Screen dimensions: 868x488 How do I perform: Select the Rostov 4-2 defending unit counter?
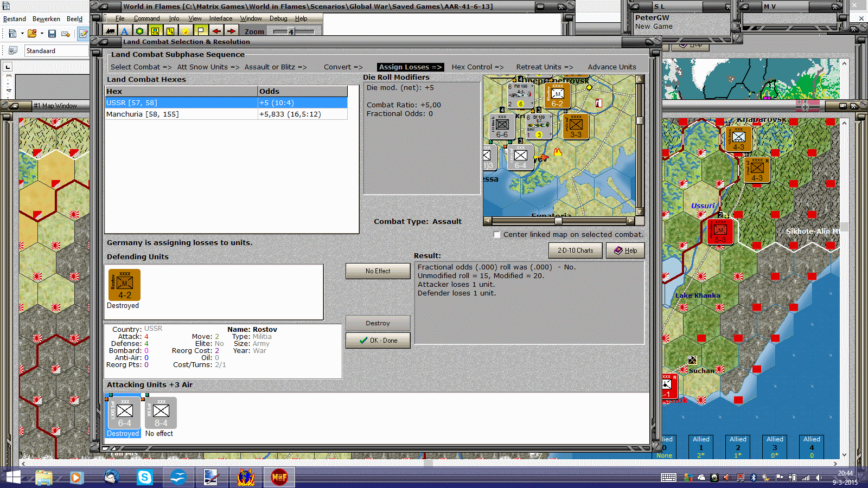pyautogui.click(x=124, y=285)
